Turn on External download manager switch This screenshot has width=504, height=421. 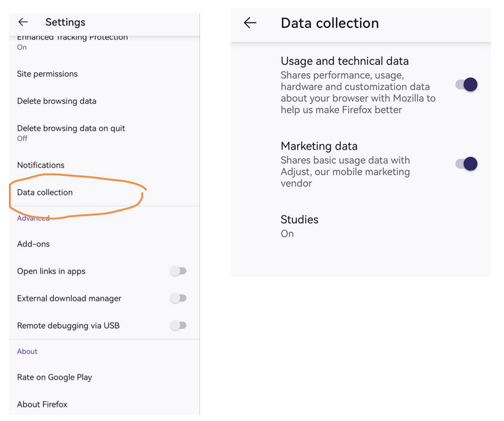(x=178, y=299)
